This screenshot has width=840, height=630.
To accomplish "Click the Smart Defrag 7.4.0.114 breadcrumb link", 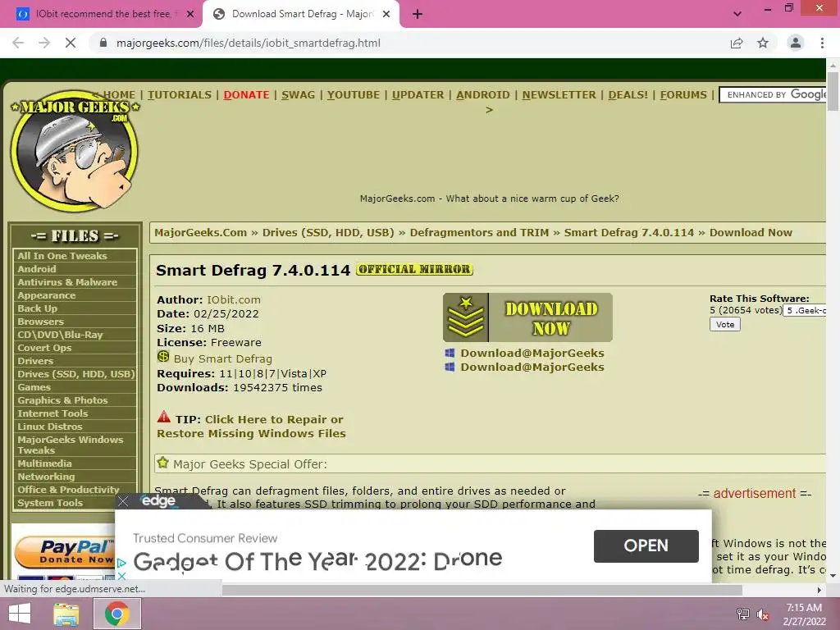I will (x=629, y=232).
